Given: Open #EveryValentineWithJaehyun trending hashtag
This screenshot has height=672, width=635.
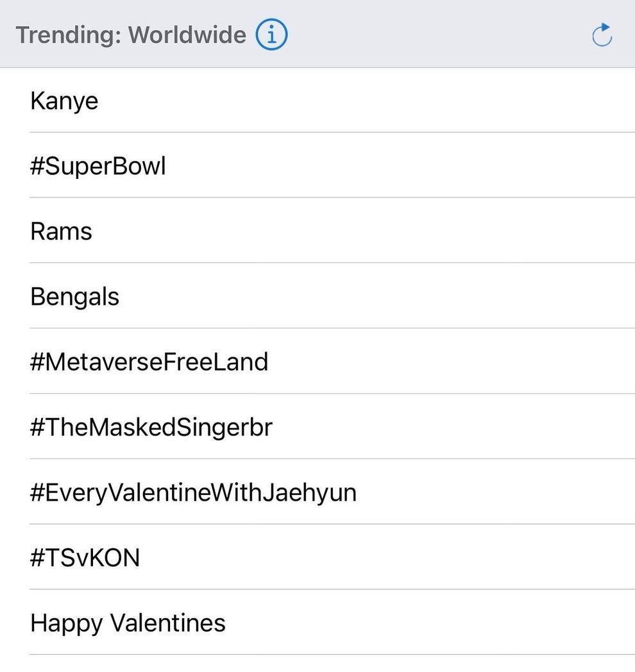Looking at the screenshot, I should click(193, 492).
